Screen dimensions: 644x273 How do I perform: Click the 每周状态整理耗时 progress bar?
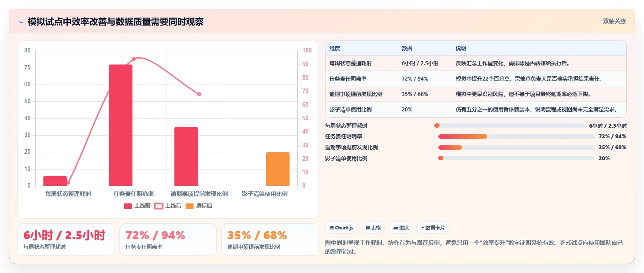510,125
